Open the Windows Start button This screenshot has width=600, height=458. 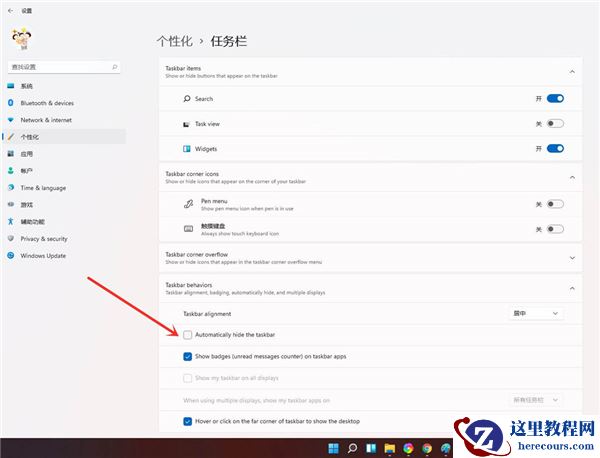pos(333,448)
